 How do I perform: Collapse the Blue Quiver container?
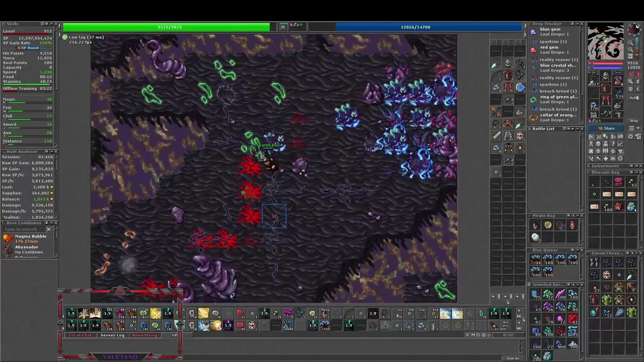(578, 250)
